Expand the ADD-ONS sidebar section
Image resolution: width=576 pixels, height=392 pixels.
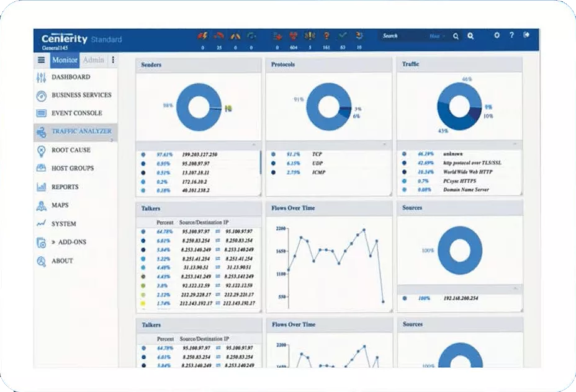(x=69, y=242)
